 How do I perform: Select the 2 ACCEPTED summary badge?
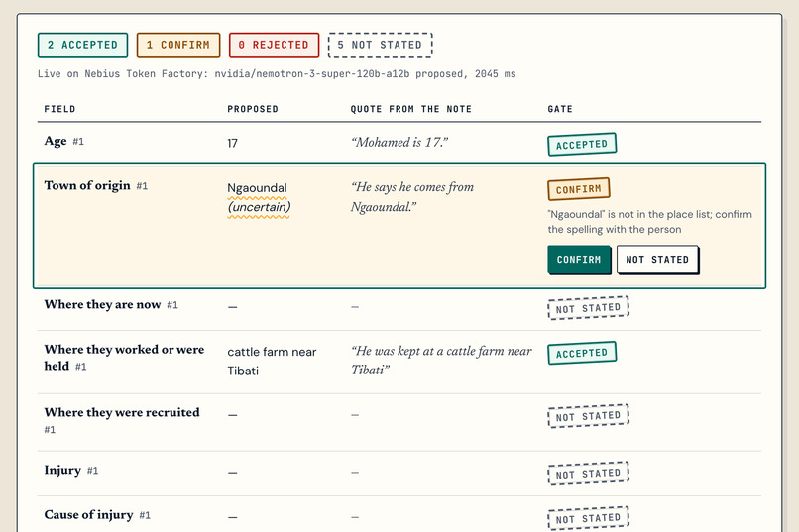point(82,45)
